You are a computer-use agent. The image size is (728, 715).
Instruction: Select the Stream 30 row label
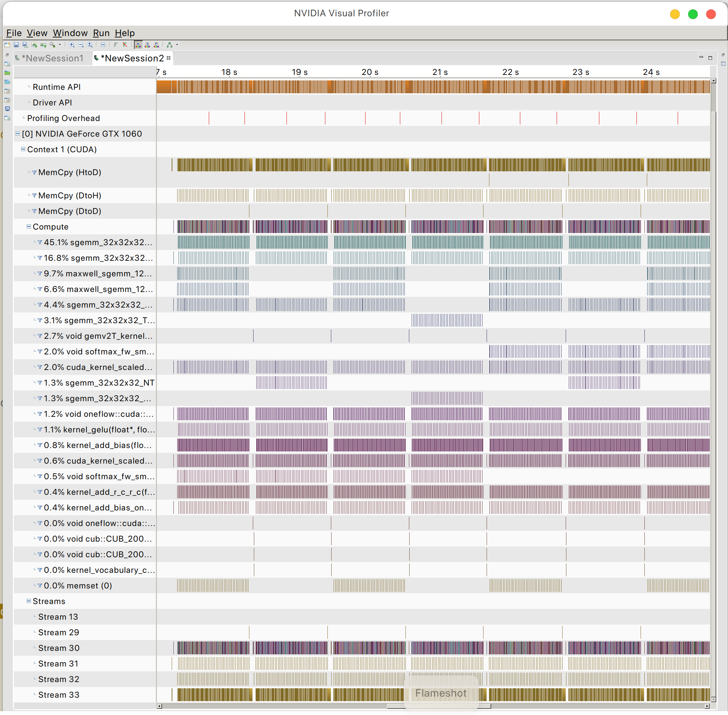click(x=59, y=648)
